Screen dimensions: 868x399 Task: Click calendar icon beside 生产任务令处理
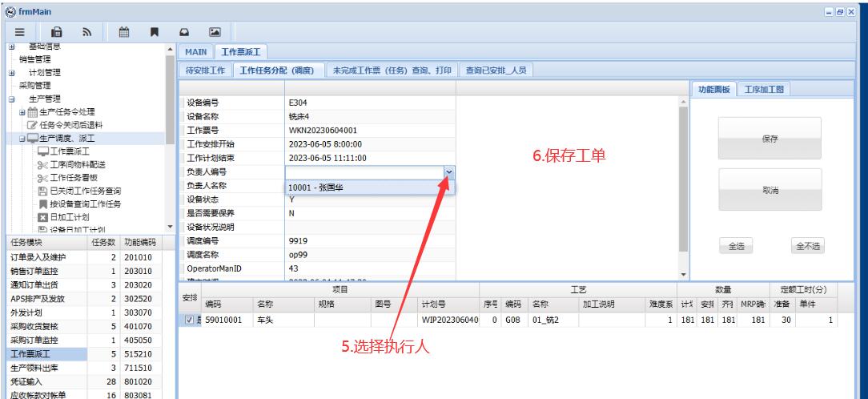click(x=33, y=112)
